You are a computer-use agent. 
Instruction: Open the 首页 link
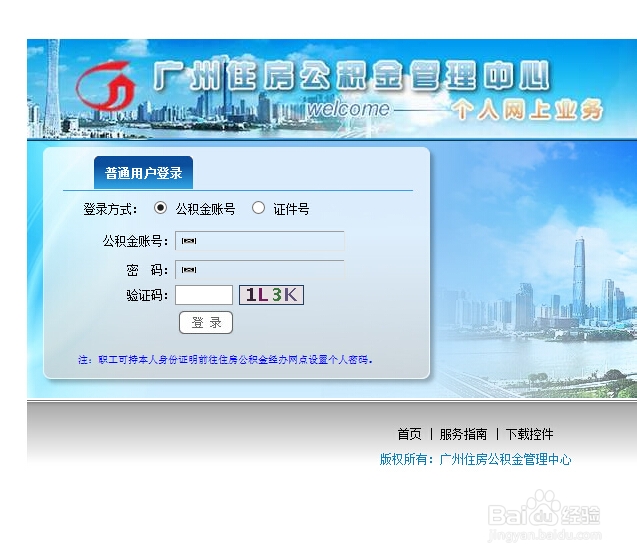click(x=409, y=434)
